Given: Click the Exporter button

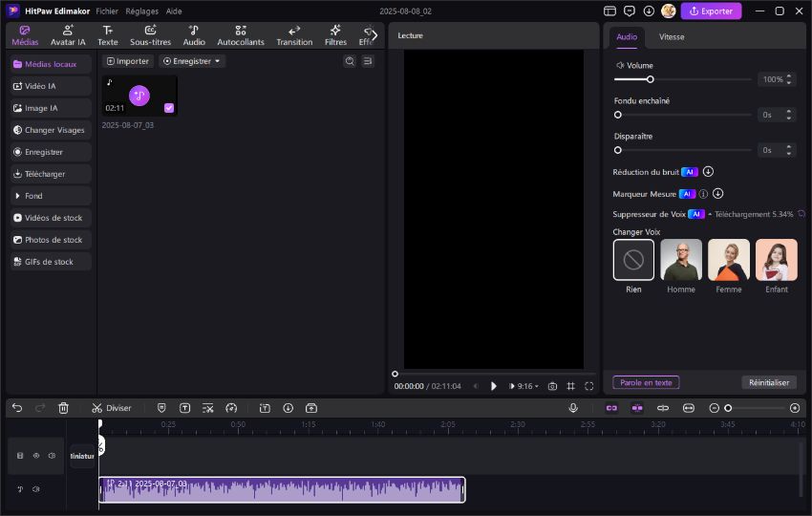Looking at the screenshot, I should coord(711,11).
